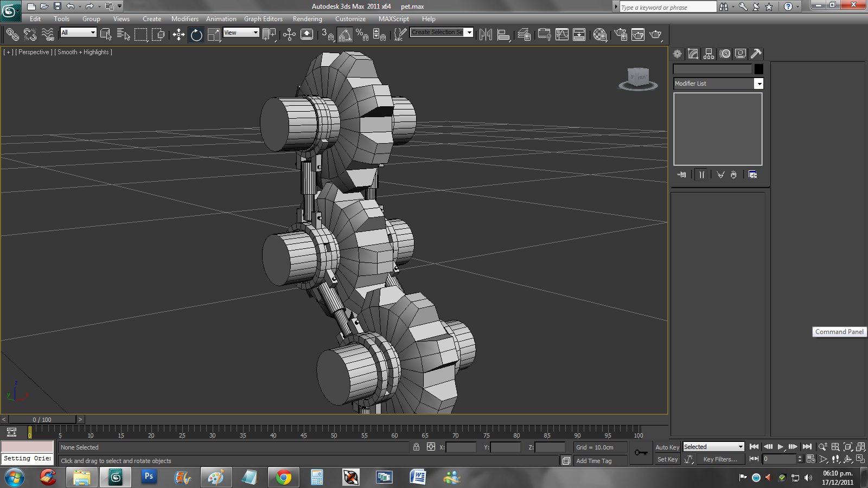The image size is (868, 488).
Task: Open the Schematic View
Action: click(x=579, y=35)
